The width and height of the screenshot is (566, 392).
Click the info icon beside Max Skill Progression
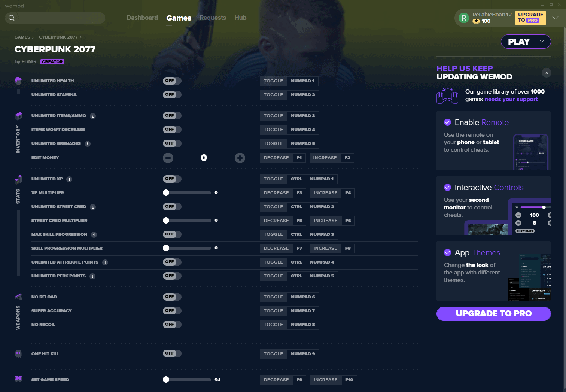click(x=94, y=235)
